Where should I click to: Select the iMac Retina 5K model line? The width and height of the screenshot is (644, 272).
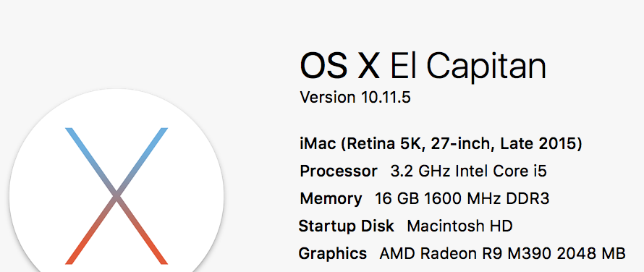tap(441, 144)
